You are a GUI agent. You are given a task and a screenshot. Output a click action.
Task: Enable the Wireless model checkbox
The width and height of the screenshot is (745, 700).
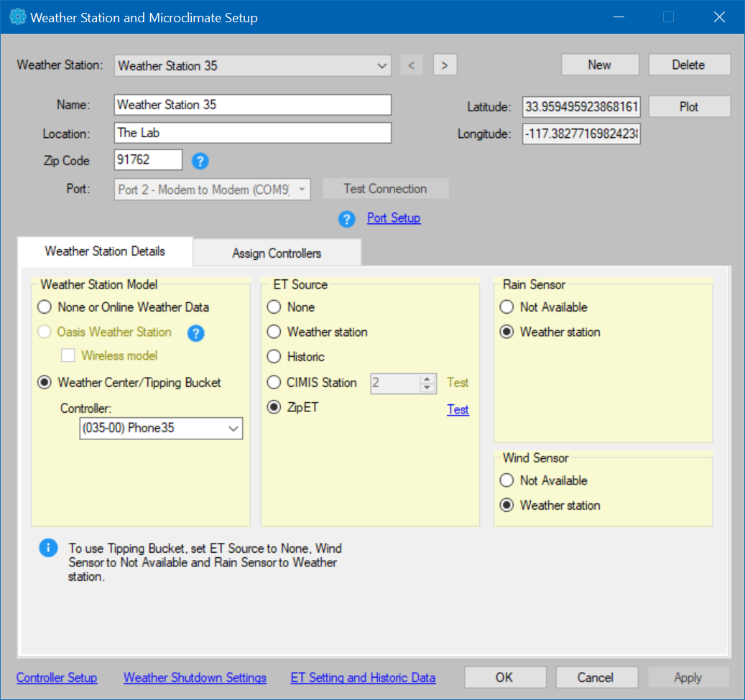pos(68,355)
